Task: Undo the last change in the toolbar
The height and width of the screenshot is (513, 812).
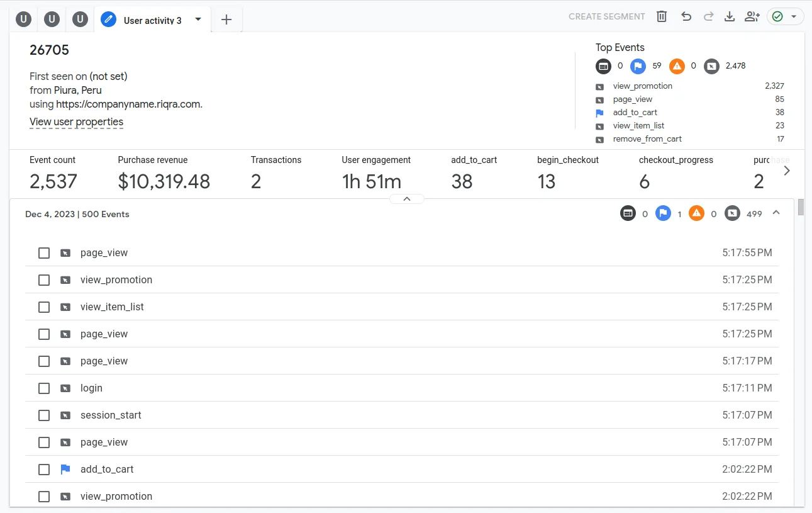Action: click(686, 17)
